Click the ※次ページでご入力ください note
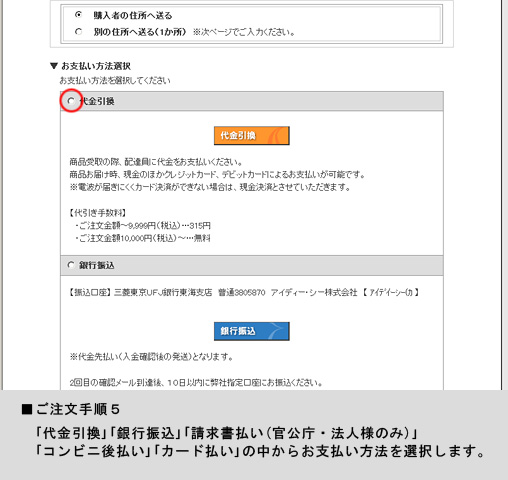 pos(244,32)
